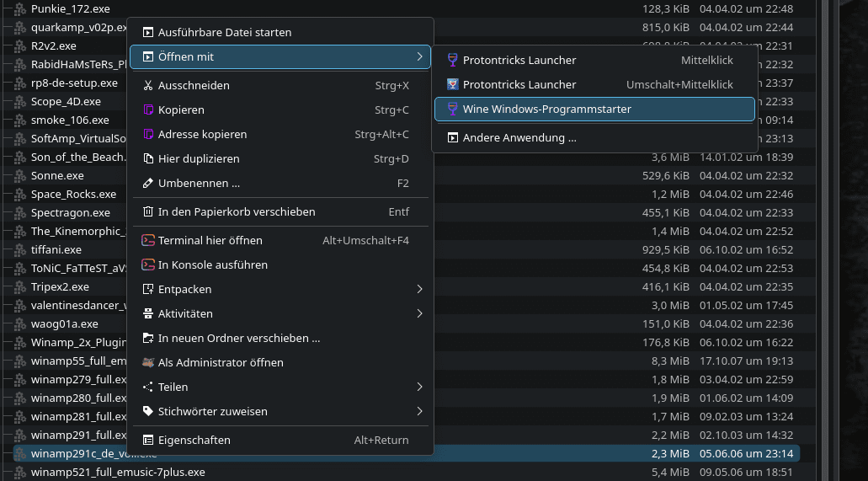Click the duplicate icon for Hier duplizieren

[x=148, y=158]
